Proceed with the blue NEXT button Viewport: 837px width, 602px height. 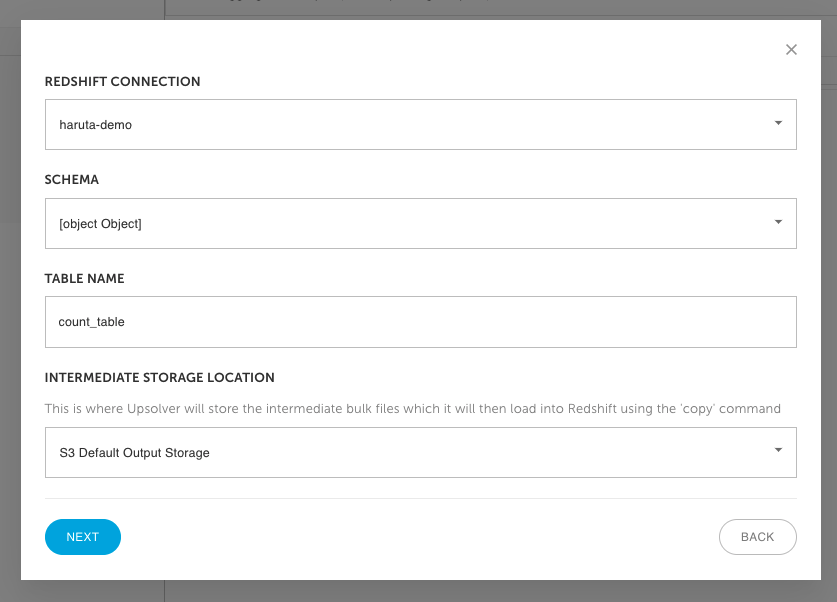coord(83,537)
